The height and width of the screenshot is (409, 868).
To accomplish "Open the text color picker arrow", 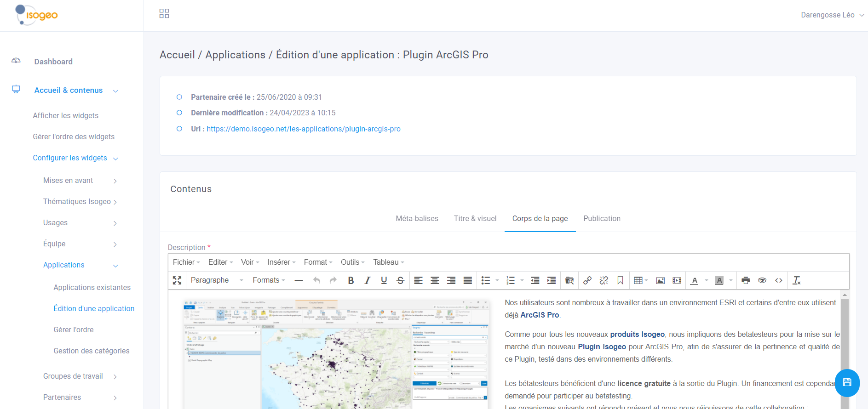I will [x=707, y=280].
